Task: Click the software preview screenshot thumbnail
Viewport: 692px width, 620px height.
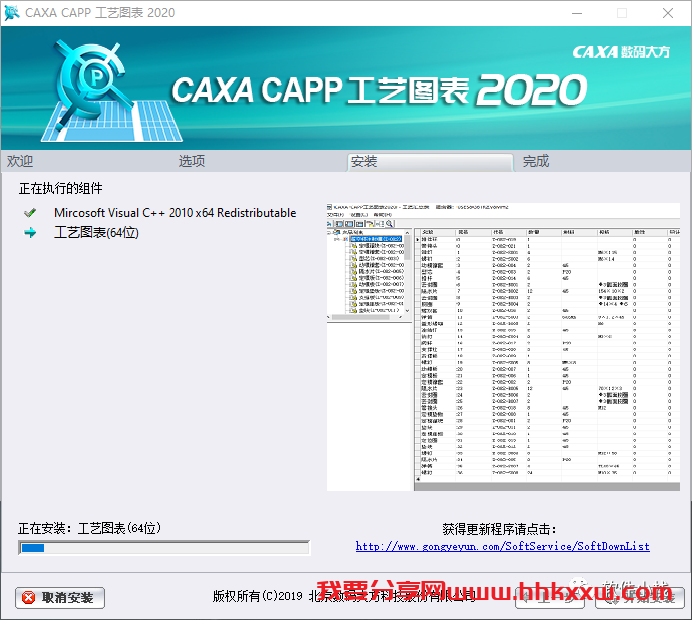Action: pyautogui.click(x=503, y=347)
